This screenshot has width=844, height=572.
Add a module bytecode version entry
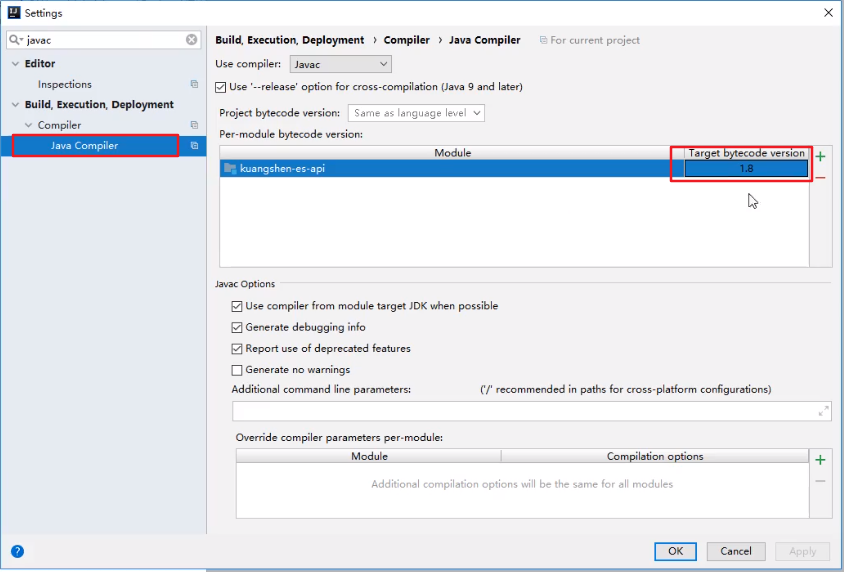[x=820, y=157]
